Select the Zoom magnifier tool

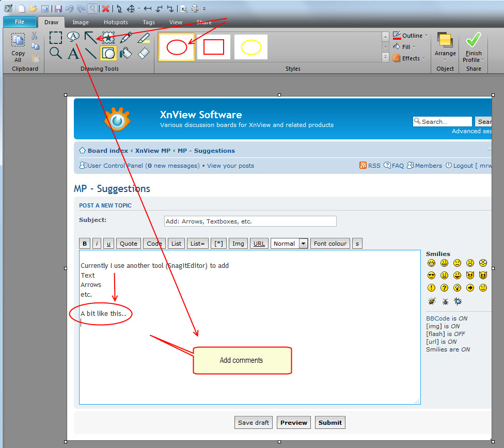tap(56, 53)
